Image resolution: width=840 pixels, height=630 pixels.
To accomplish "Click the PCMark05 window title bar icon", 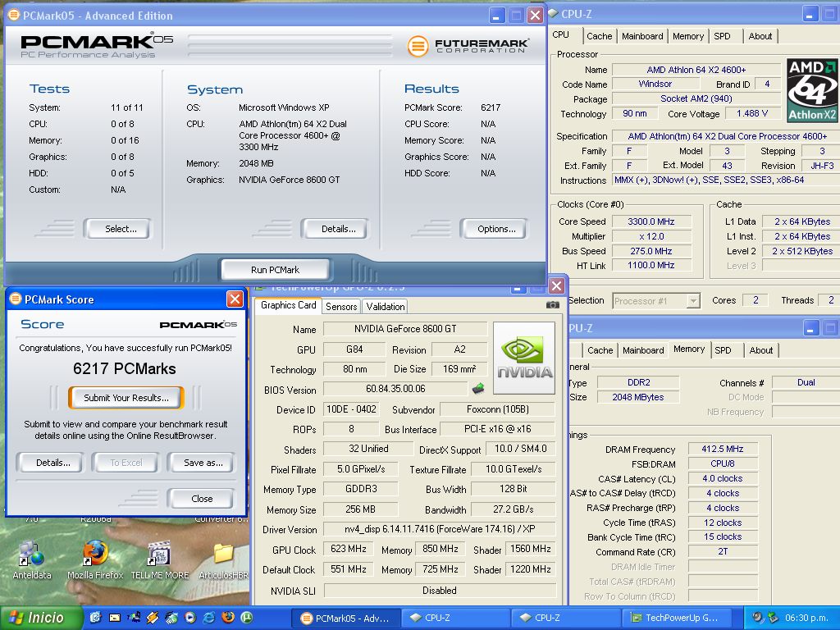I will tap(14, 15).
